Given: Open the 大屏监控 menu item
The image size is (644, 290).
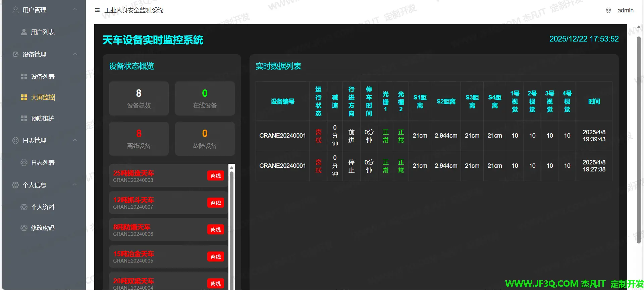Looking at the screenshot, I should click(x=43, y=97).
